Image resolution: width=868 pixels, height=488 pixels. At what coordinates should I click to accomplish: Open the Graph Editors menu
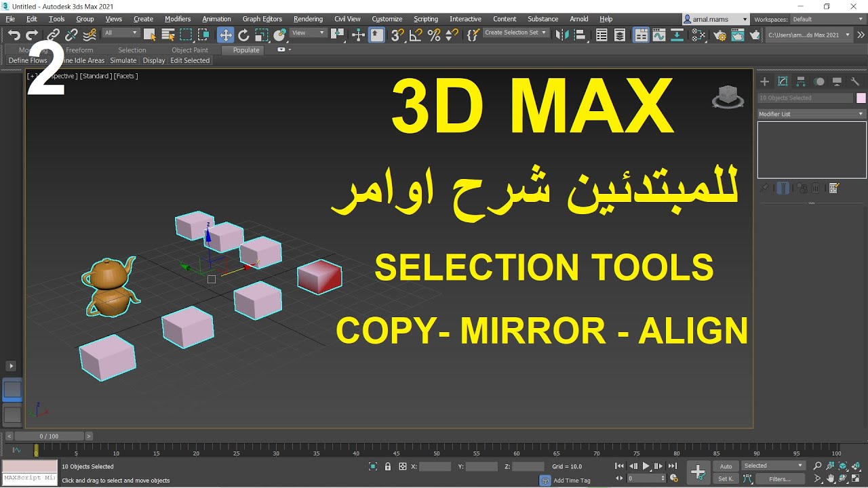click(262, 19)
